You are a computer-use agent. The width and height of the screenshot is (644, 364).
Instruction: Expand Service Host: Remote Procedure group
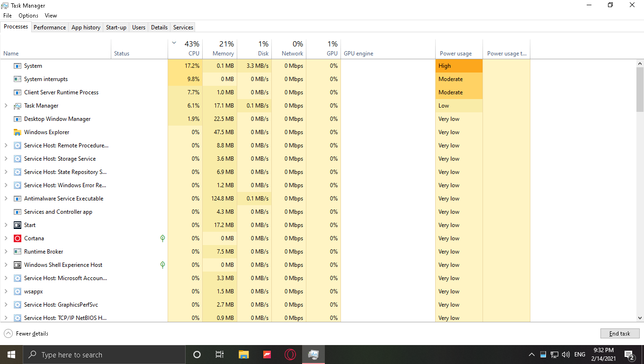coord(6,146)
